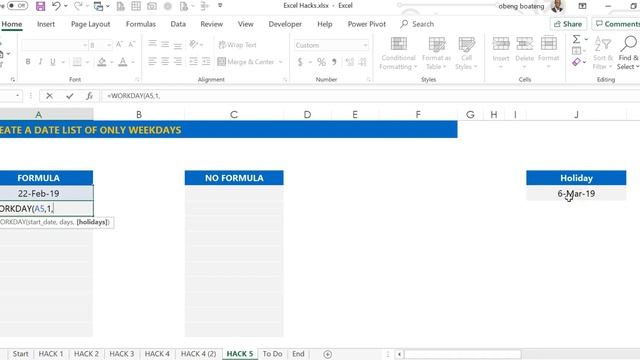Open the Insert ribbon tab
The height and width of the screenshot is (360, 640).
(46, 24)
